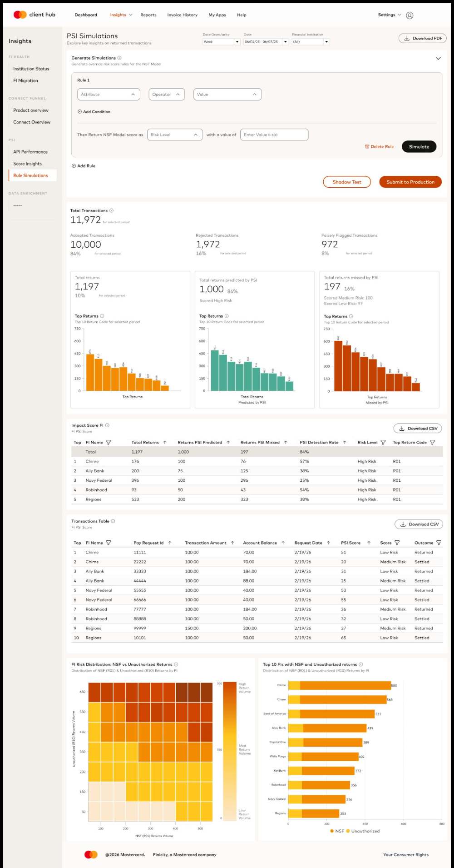
Task: Sort by PSI Score column
Action: pos(369,543)
